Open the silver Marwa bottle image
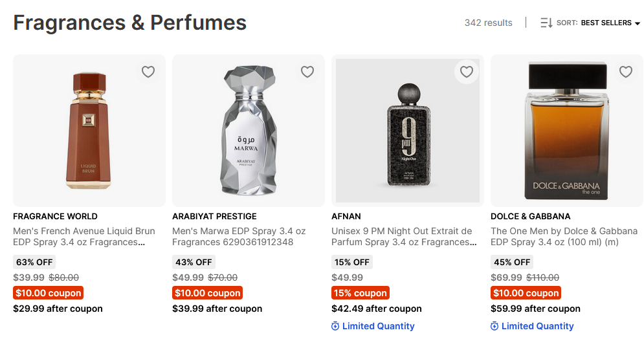 (x=248, y=131)
